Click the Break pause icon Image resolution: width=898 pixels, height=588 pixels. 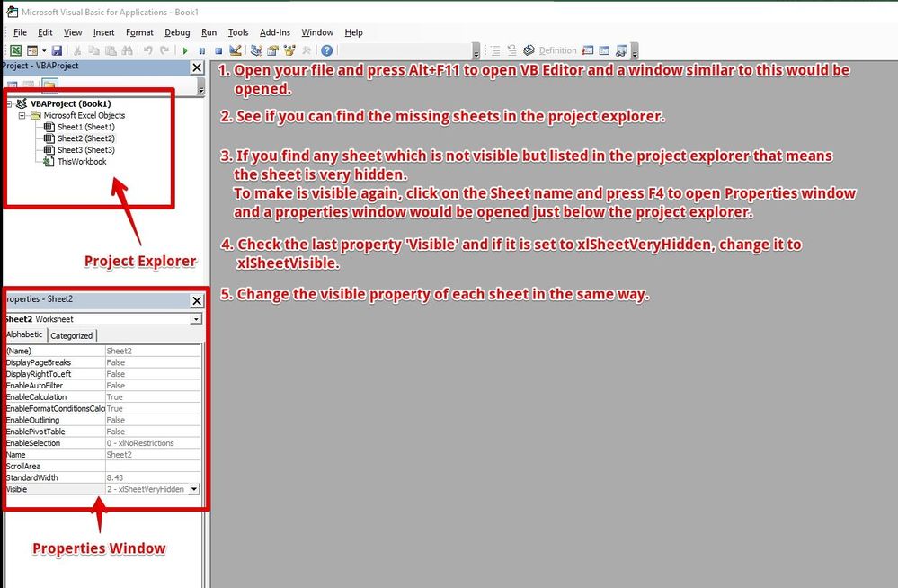[x=201, y=50]
